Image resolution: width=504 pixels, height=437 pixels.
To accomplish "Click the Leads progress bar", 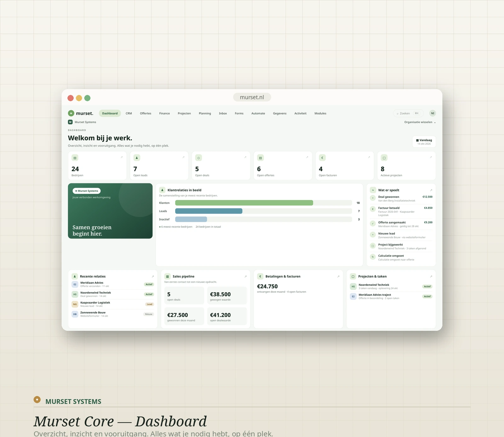I will [x=263, y=211].
